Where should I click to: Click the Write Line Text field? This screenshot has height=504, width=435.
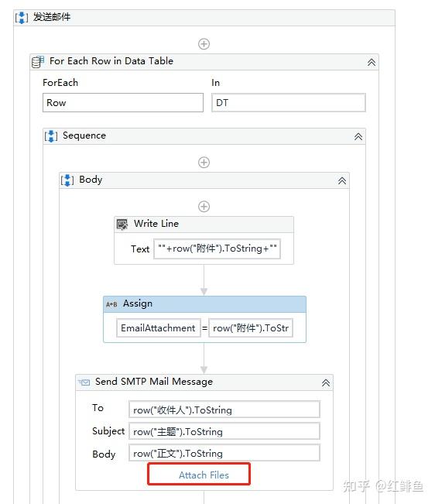click(217, 249)
